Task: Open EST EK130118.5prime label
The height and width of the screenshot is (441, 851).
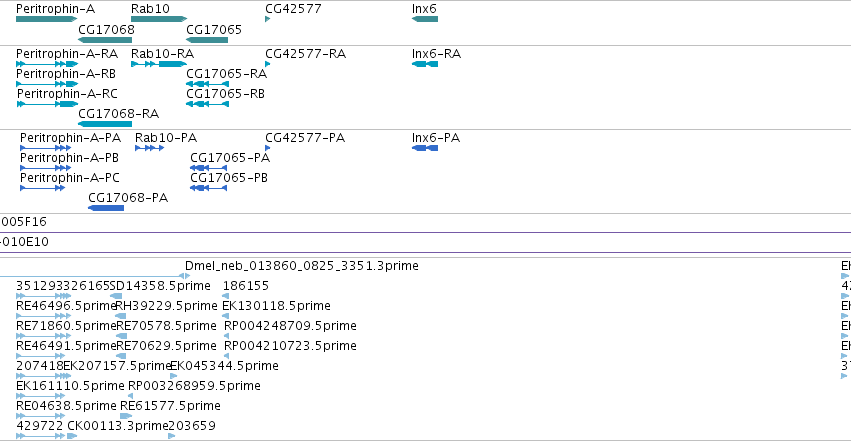Action: [x=276, y=306]
